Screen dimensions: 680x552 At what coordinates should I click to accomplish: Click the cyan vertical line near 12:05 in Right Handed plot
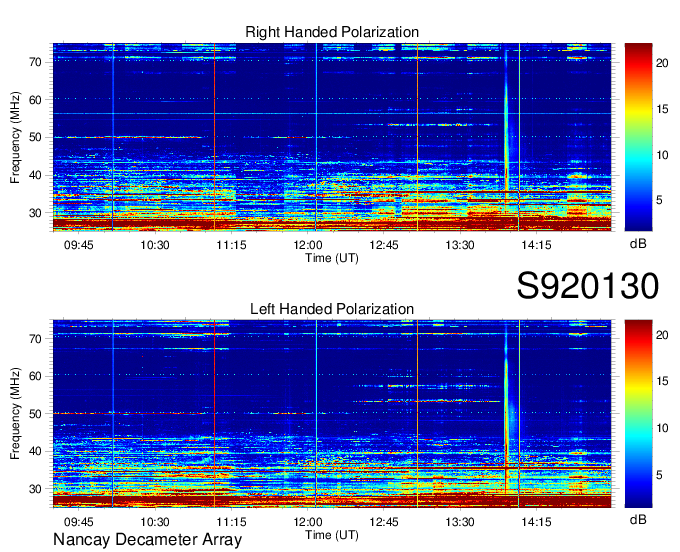(x=316, y=137)
